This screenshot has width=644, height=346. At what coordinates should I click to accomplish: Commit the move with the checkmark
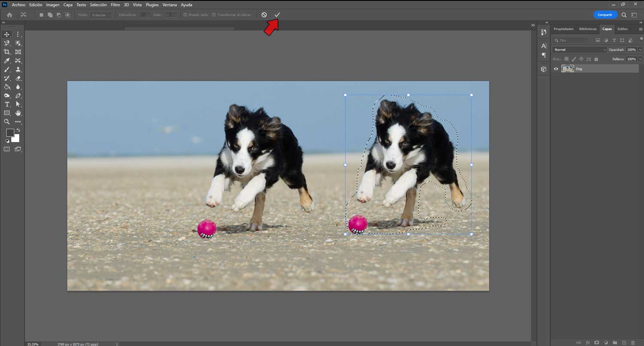277,15
